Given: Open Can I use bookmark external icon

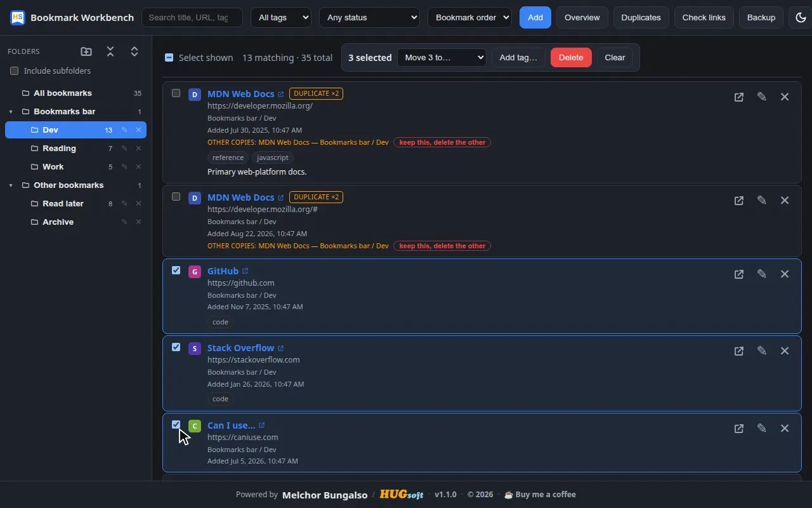Looking at the screenshot, I should pos(739,429).
